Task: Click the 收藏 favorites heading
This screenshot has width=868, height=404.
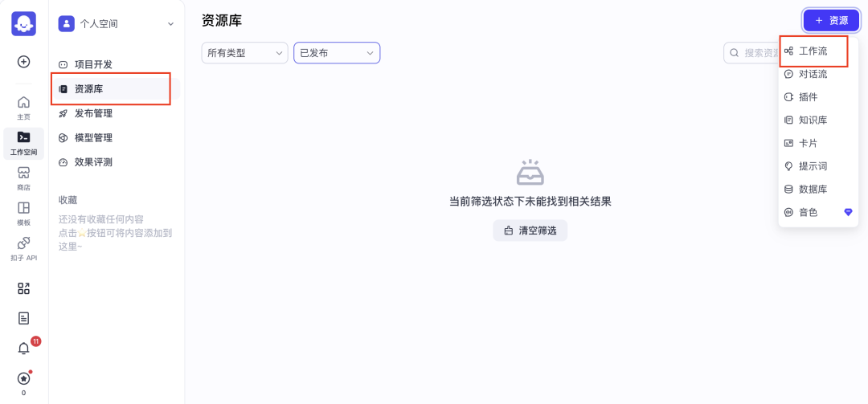Action: pos(68,200)
